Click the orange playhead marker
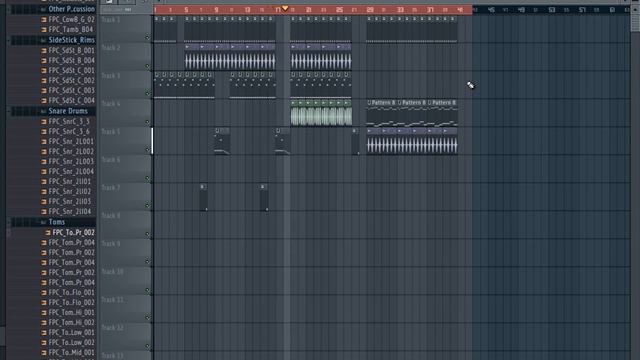The image size is (640, 360). coord(285,8)
